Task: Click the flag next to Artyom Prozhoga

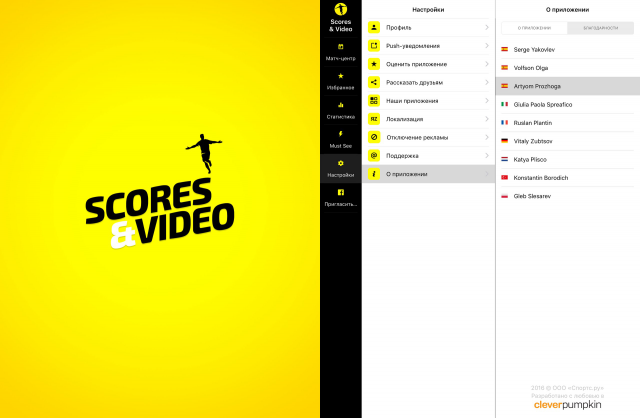Action: 504,86
